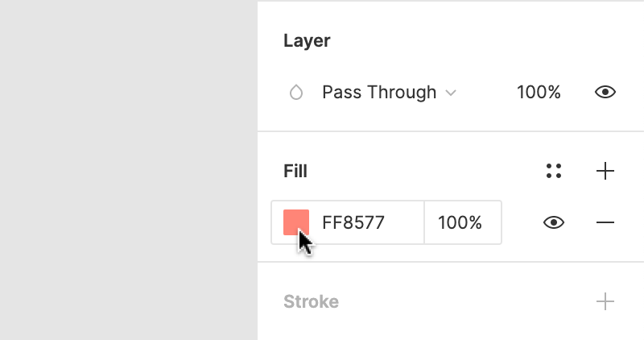Open the Pass Through blend mode dropdown
644x340 pixels.
coord(389,92)
